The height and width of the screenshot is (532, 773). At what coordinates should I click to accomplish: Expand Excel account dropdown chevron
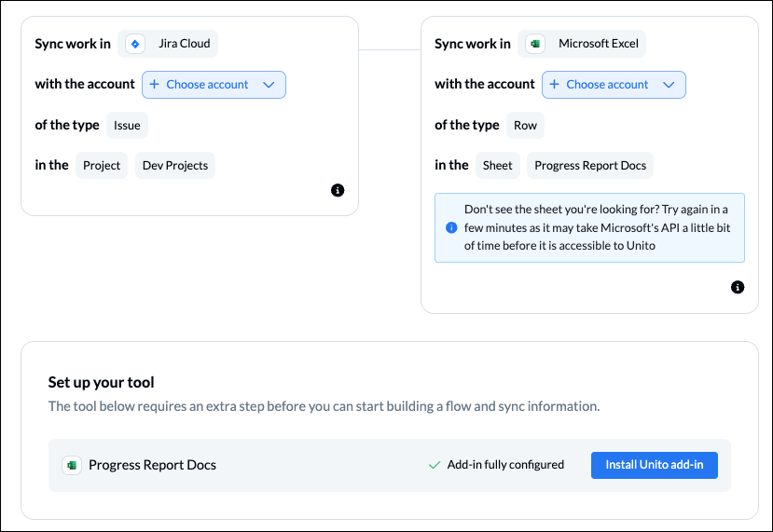669,85
